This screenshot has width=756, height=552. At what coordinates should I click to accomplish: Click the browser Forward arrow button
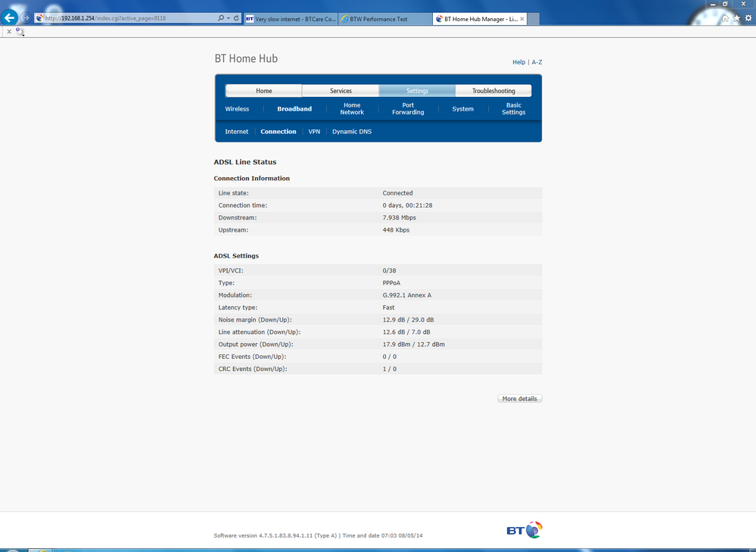coord(26,18)
